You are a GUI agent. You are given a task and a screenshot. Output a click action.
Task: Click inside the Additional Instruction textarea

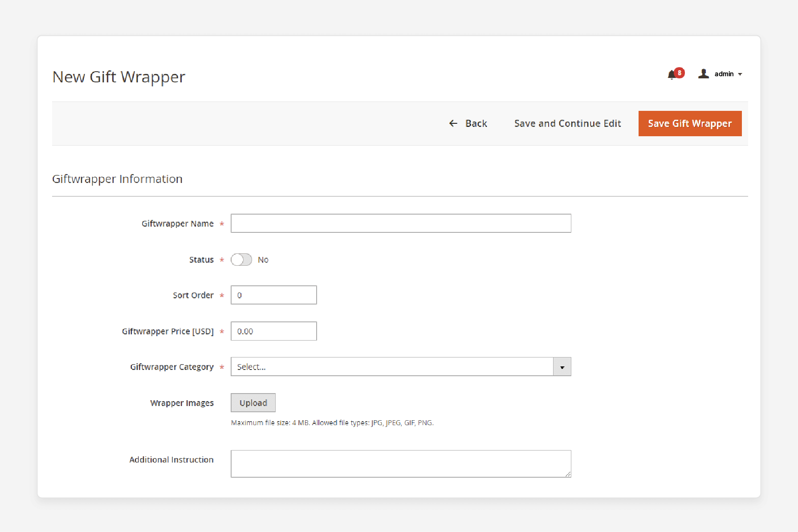(401, 464)
